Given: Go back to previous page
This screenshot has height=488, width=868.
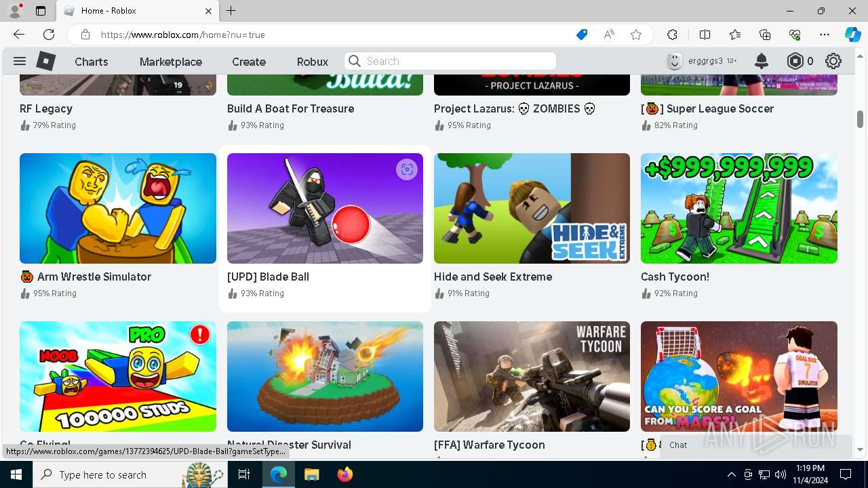Looking at the screenshot, I should 19,35.
